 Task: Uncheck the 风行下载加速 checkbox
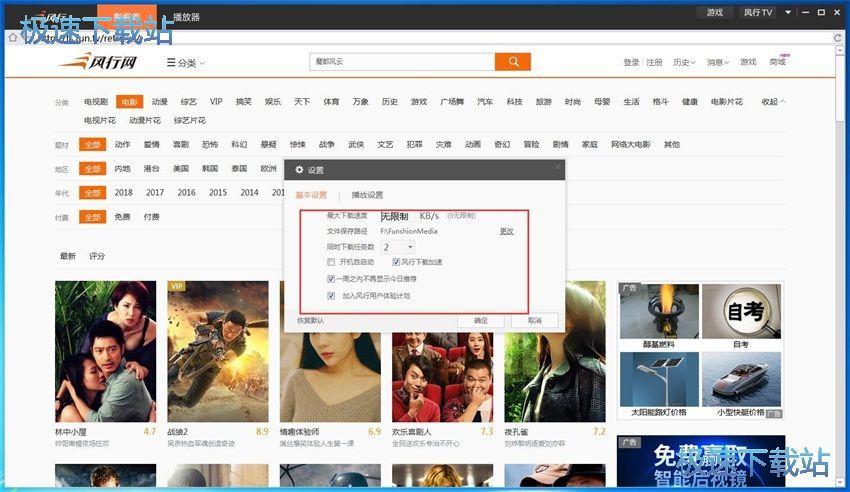pos(396,262)
